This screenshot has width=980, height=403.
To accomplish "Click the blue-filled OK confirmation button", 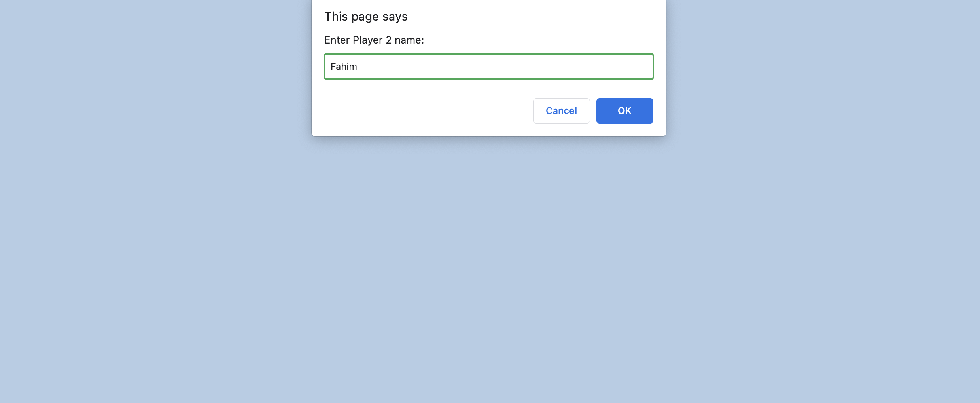I will 624,111.
